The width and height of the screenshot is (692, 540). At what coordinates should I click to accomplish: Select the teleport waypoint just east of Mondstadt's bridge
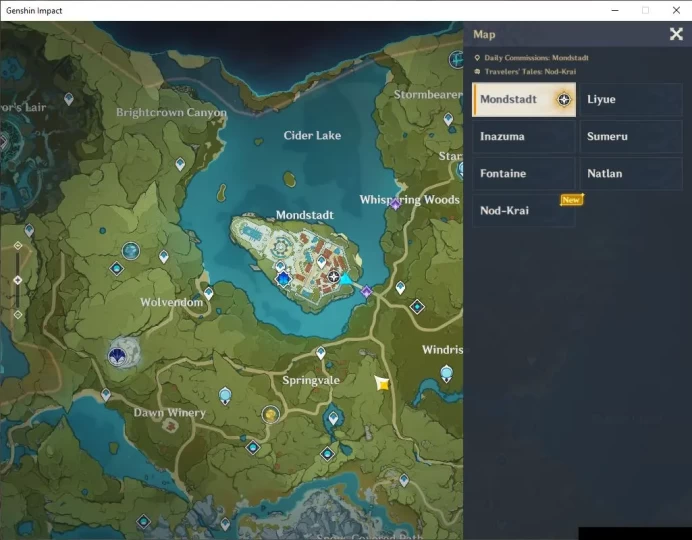click(x=400, y=288)
